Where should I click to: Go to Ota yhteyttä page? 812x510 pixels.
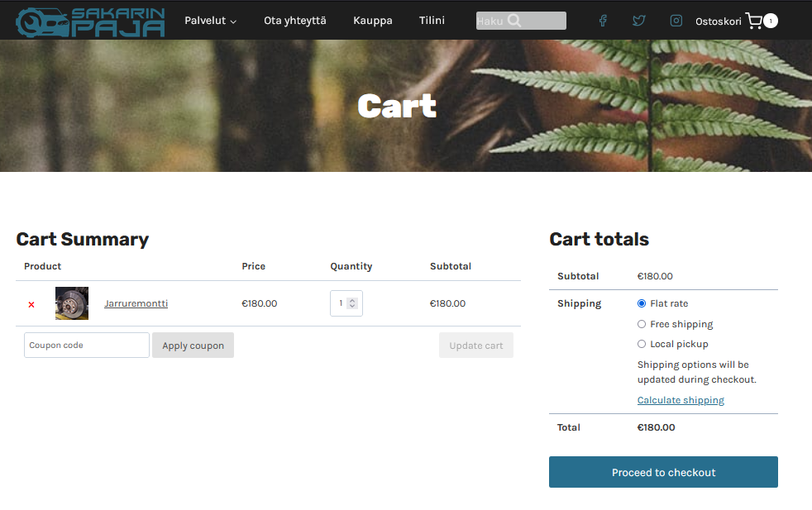click(294, 21)
